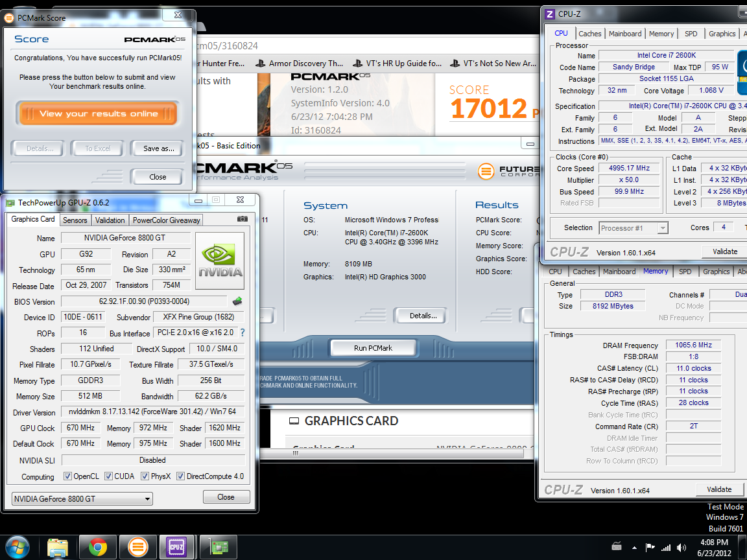Open the GPU selection dropdown in GPU-Z
The height and width of the screenshot is (560, 747).
[82, 498]
